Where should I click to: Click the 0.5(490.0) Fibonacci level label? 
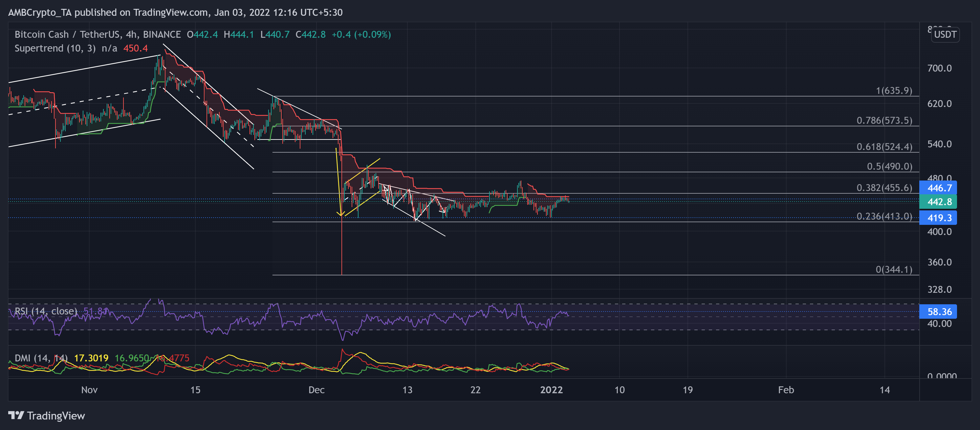coord(889,166)
